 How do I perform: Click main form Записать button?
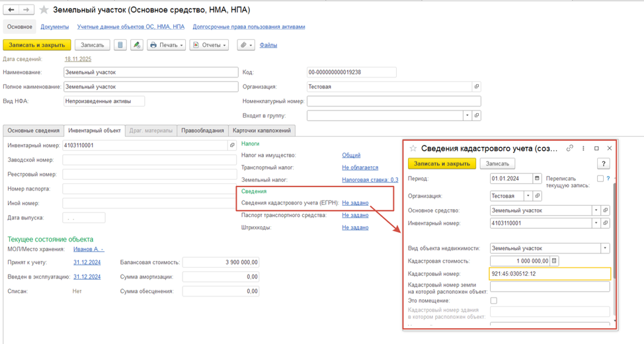[x=92, y=45]
